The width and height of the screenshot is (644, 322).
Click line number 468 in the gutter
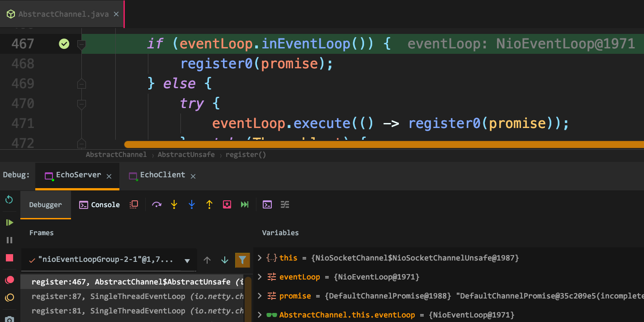tap(23, 64)
